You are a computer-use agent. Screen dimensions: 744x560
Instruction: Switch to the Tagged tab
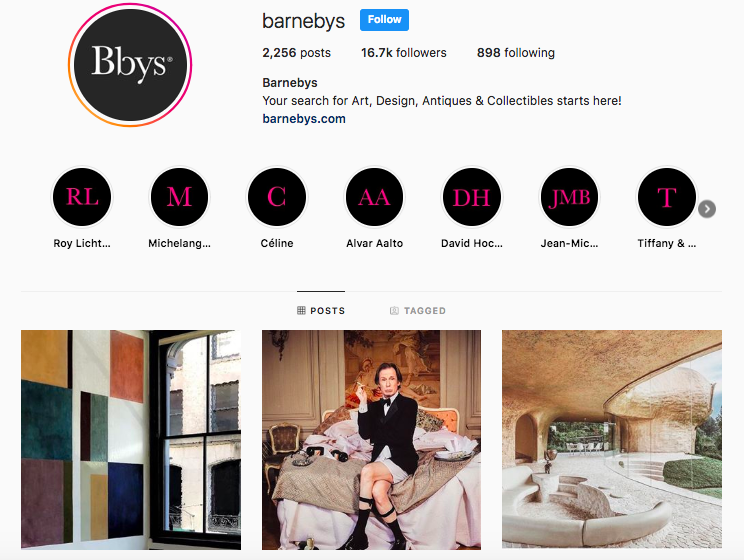[x=418, y=310]
